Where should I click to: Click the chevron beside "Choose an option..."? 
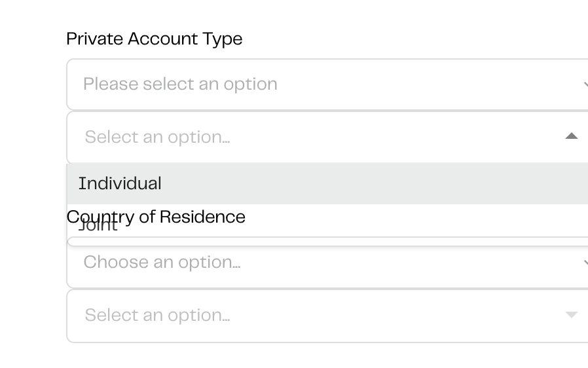(x=585, y=263)
